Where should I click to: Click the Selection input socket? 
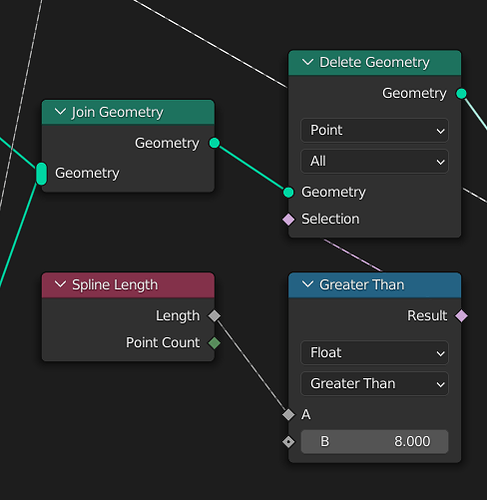tap(288, 219)
